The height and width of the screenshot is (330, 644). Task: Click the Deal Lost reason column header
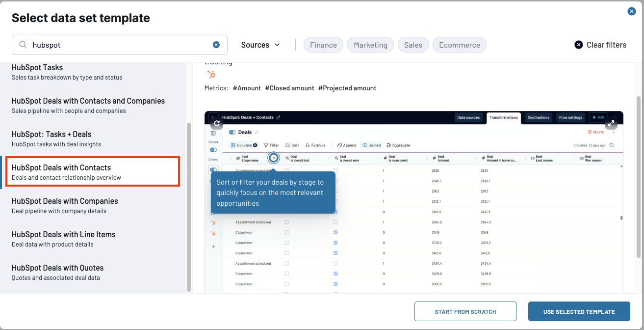coord(549,158)
